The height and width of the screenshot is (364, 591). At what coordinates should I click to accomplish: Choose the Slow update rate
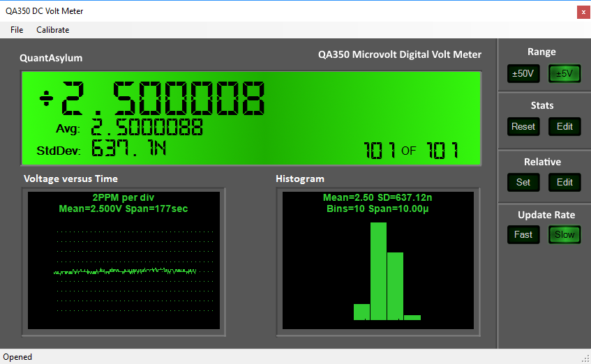pos(564,234)
